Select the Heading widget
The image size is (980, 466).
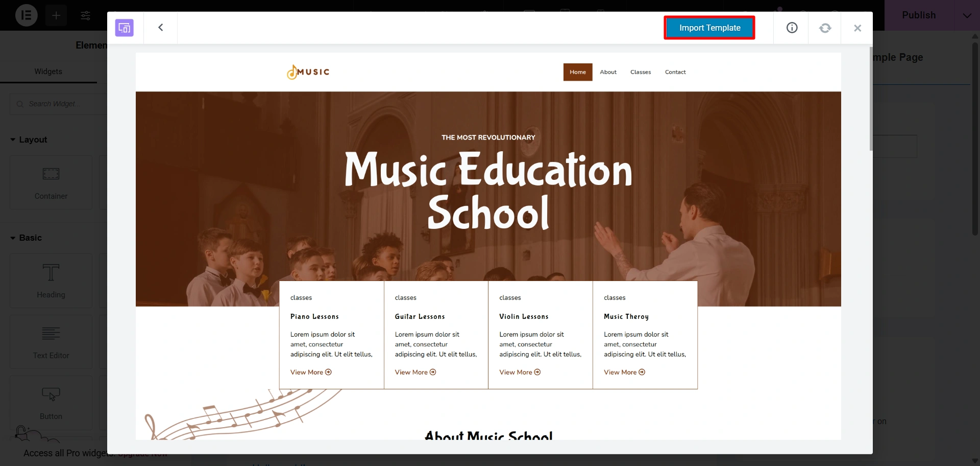pos(51,281)
